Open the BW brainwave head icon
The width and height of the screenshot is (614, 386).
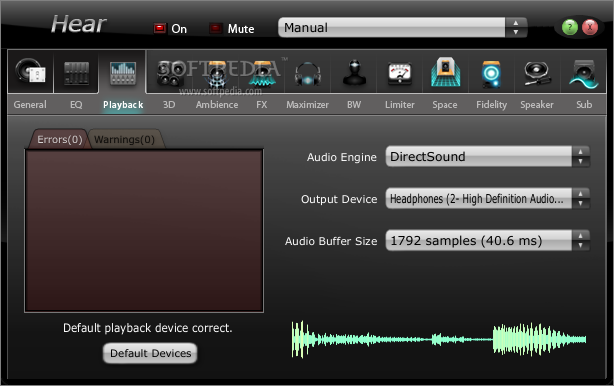354,72
